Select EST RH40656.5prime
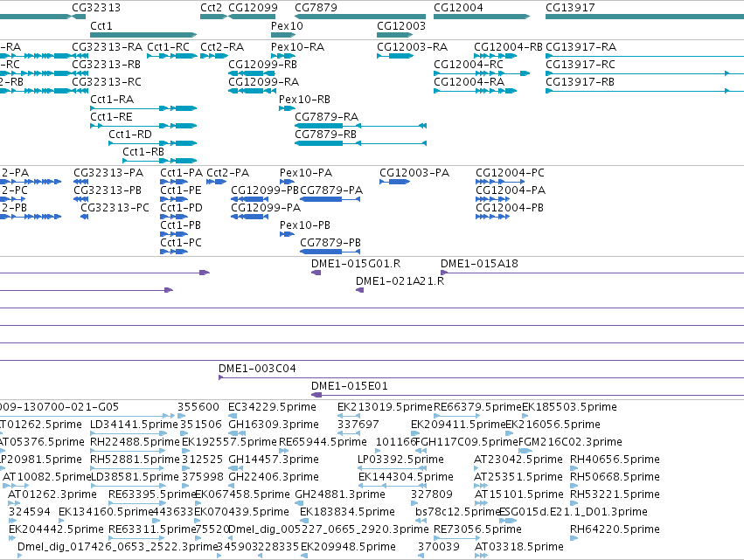The height and width of the screenshot is (560, 744). click(x=574, y=468)
